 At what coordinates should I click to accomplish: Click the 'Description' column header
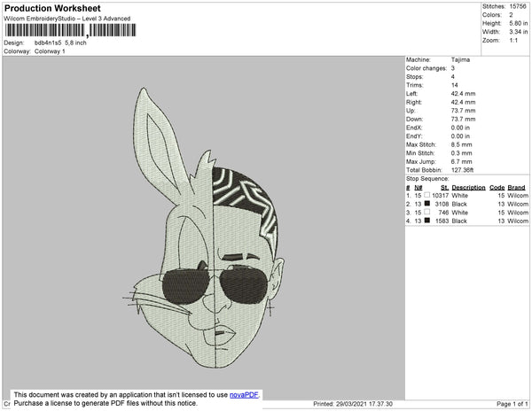point(468,188)
